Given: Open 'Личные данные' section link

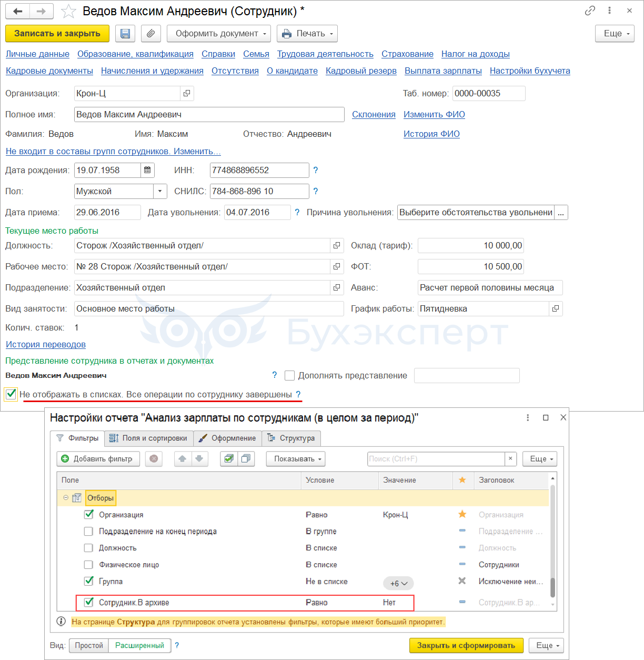Looking at the screenshot, I should tap(37, 54).
